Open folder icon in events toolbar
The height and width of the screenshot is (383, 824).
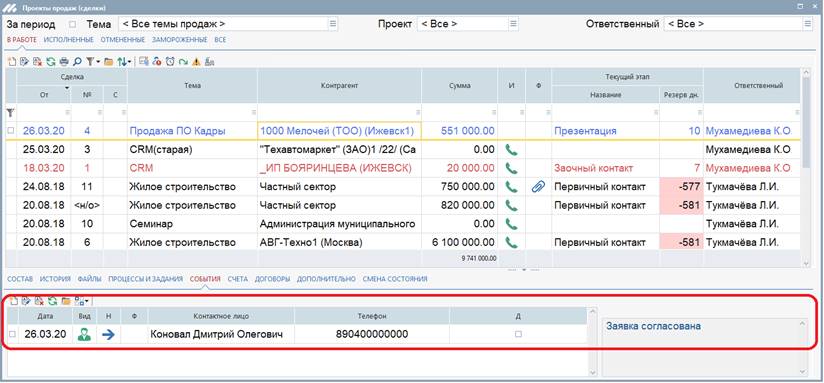pos(66,301)
